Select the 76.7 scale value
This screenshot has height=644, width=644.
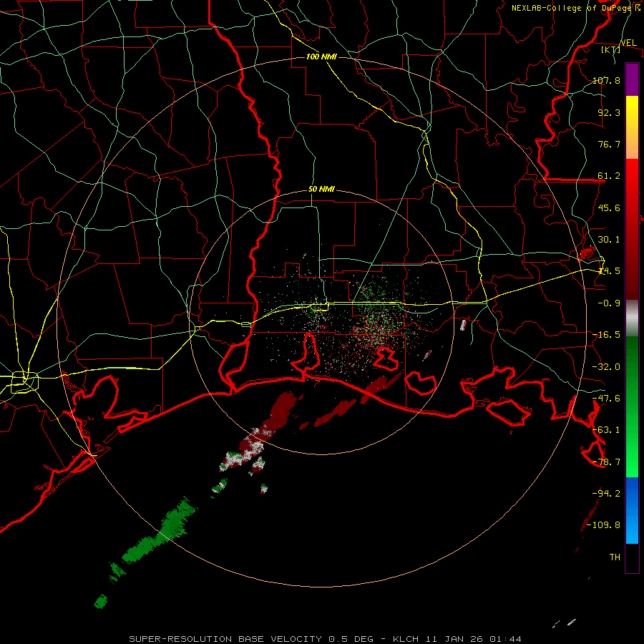tap(609, 144)
